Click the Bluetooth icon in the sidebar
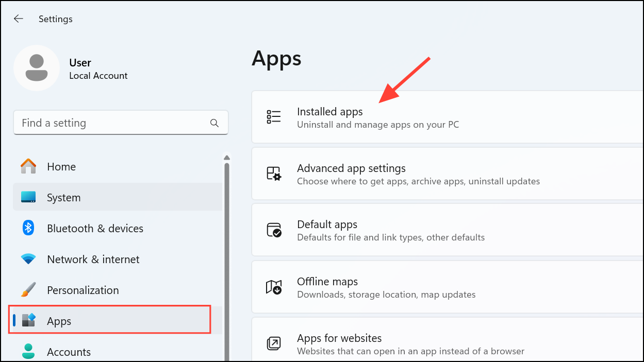This screenshot has height=362, width=644. coord(28,228)
